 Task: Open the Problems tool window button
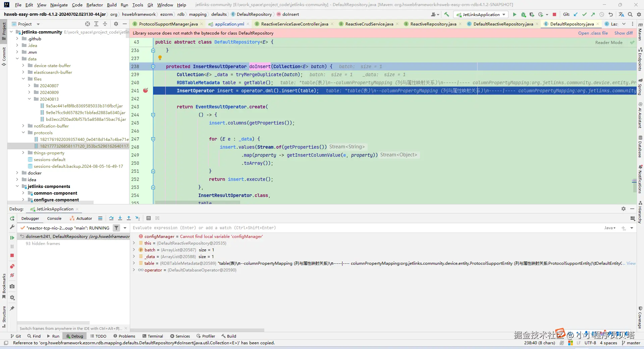click(x=124, y=336)
